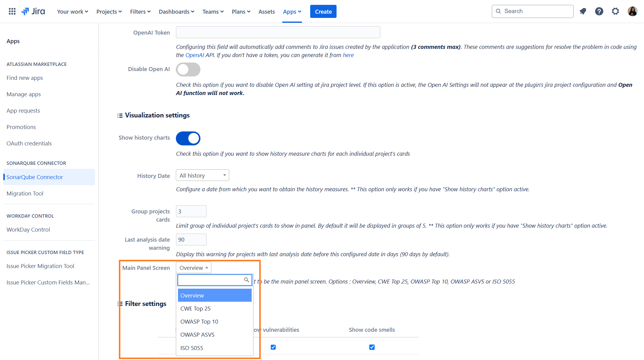Click the top Search field
Viewport: 644px width, 360px height.
(532, 11)
